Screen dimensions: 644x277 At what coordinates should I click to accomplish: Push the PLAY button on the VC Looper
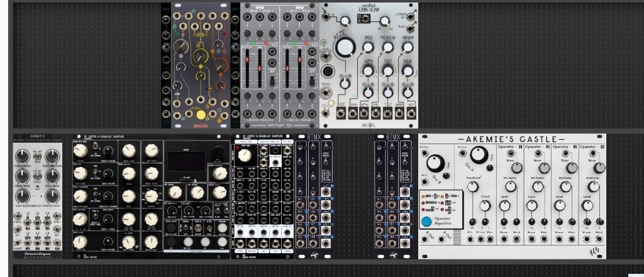223,242
